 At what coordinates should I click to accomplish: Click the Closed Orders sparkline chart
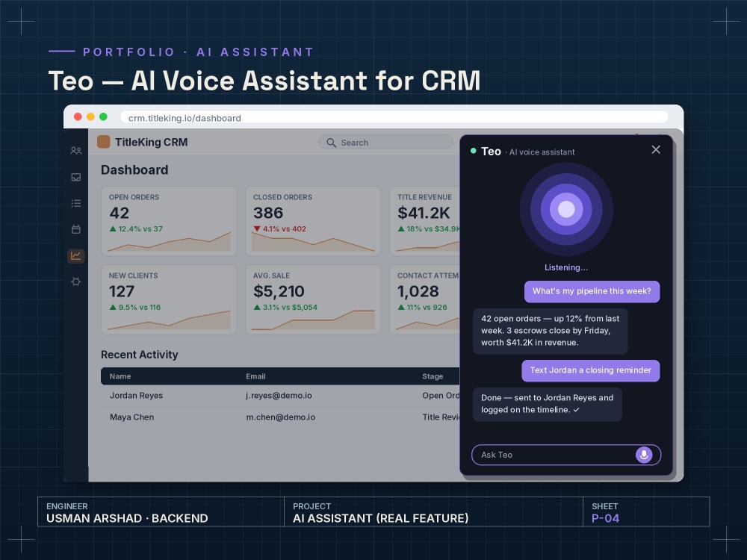point(313,243)
